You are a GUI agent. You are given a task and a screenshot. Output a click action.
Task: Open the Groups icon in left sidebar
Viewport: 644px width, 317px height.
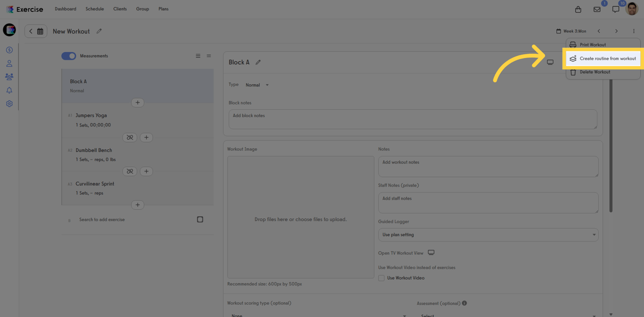9,76
